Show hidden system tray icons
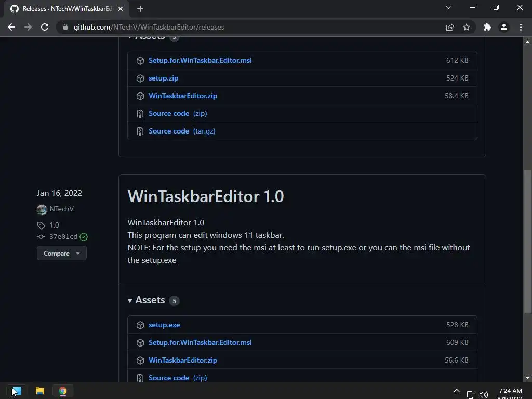 tap(457, 391)
